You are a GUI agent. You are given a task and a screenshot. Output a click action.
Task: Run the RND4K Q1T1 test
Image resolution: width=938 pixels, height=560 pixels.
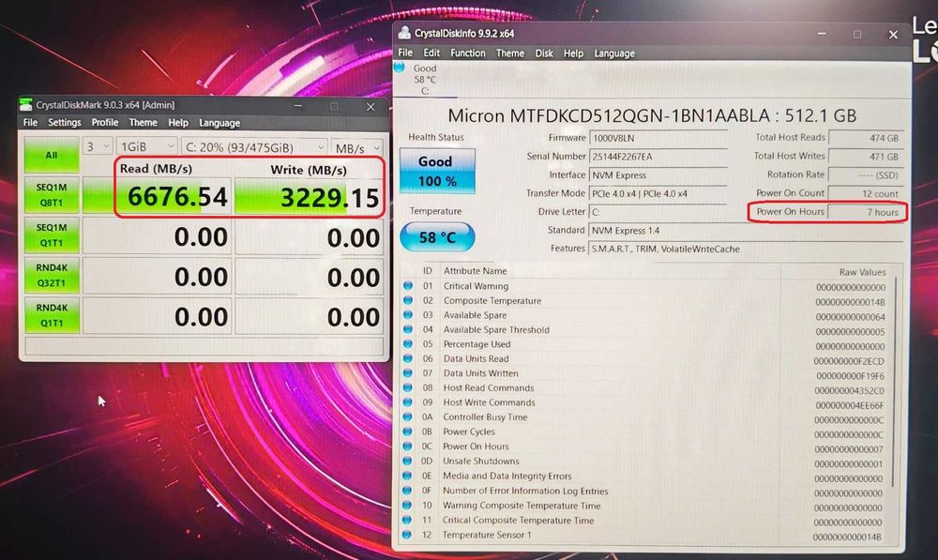(x=52, y=315)
